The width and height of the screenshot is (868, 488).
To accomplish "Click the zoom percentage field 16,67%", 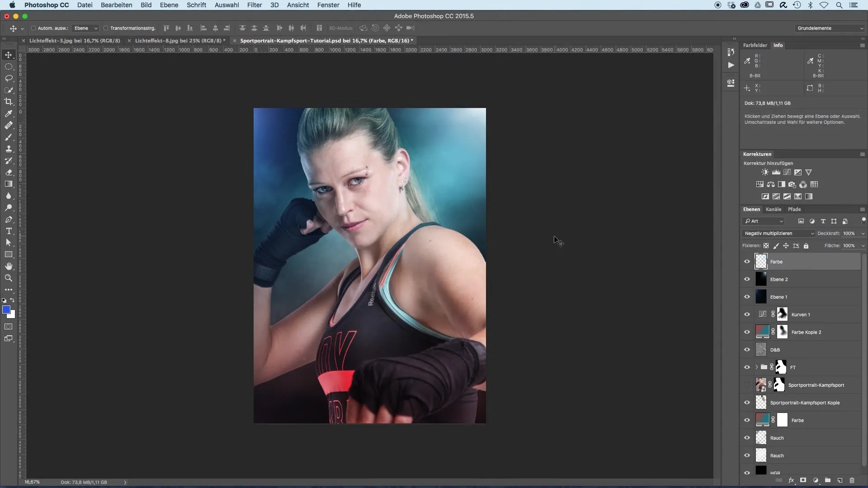I will tap(32, 482).
